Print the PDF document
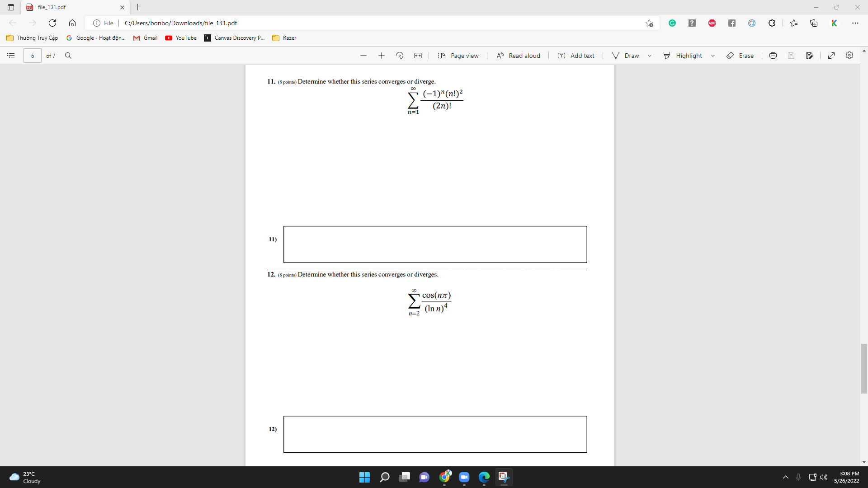 coord(773,56)
